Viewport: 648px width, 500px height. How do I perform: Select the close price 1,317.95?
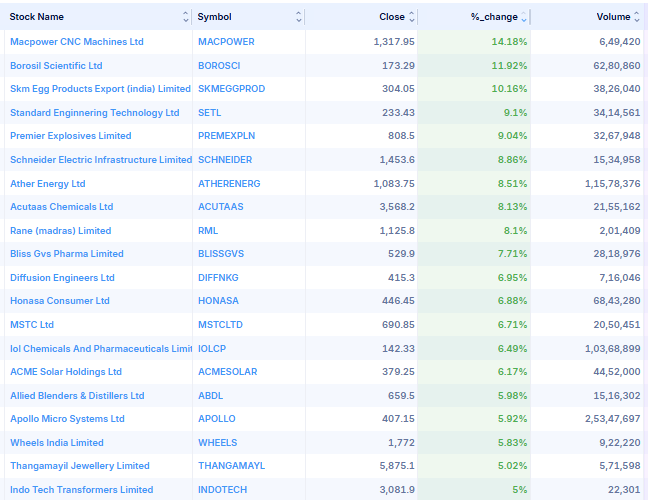[394, 42]
